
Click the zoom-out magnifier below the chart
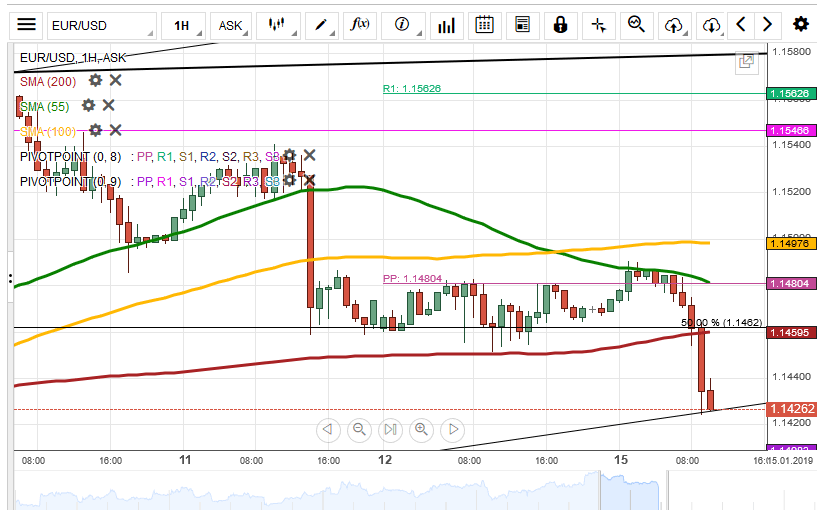click(359, 430)
